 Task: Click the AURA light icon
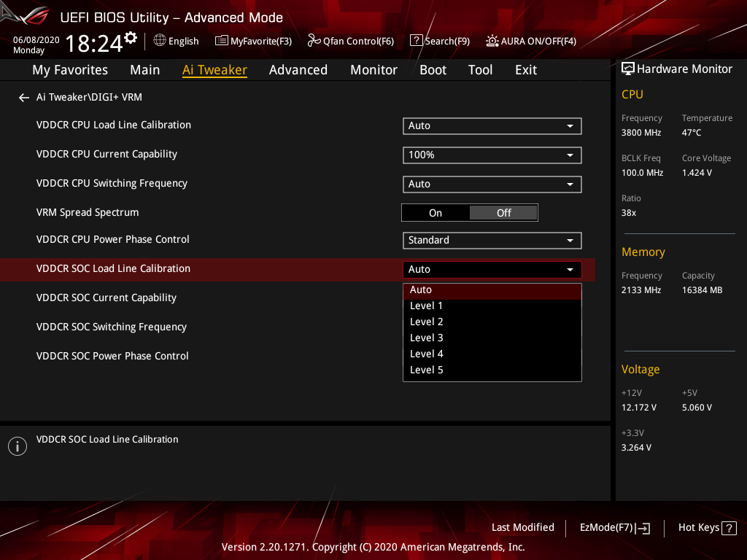pyautogui.click(x=492, y=41)
